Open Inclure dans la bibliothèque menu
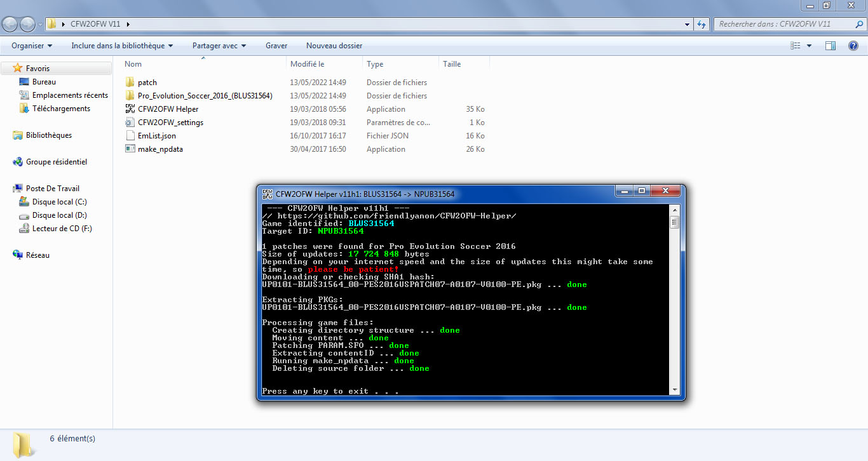This screenshot has height=461, width=868. click(122, 46)
